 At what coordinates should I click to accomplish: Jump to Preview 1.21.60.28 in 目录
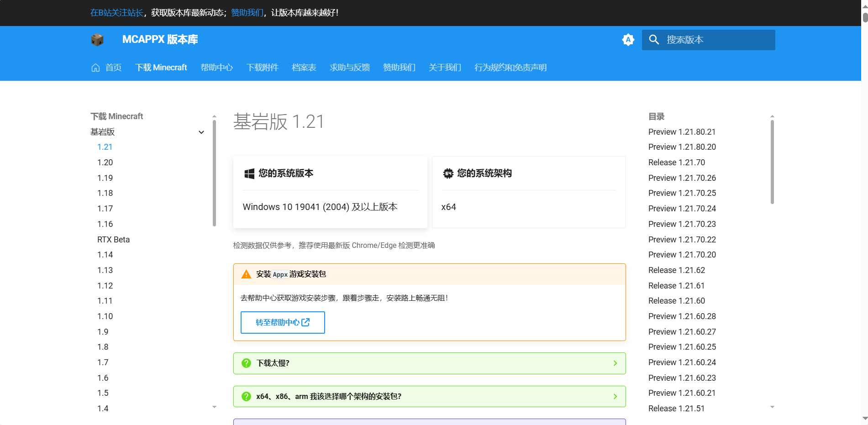[x=682, y=316]
